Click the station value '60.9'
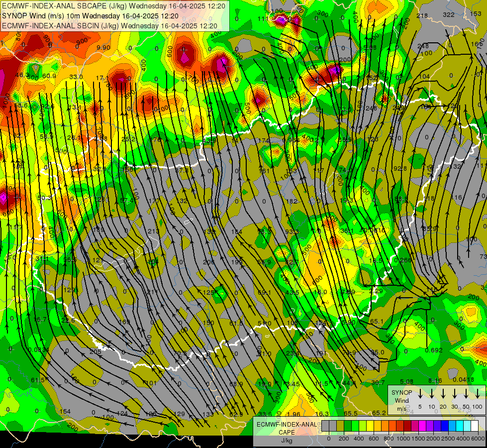This screenshot has height=448, width=487. pyautogui.click(x=49, y=76)
